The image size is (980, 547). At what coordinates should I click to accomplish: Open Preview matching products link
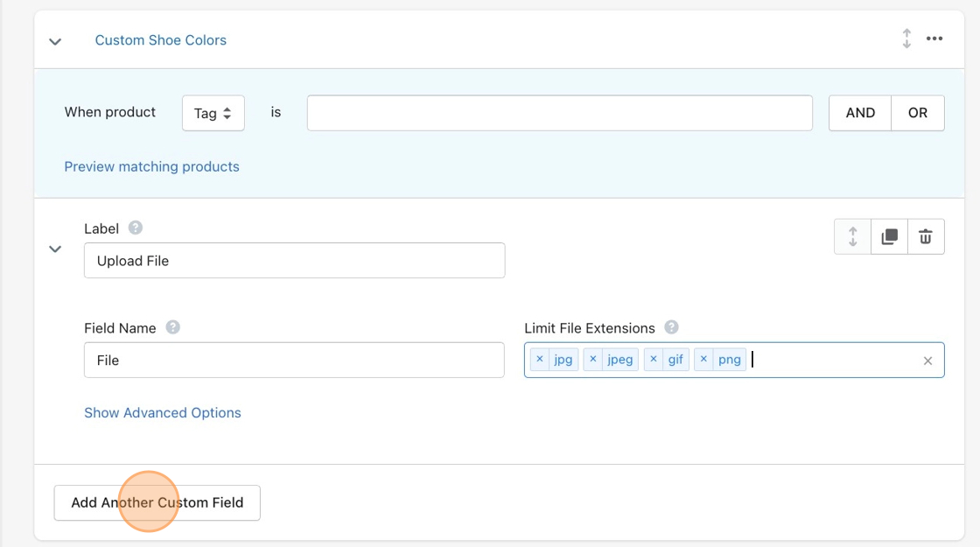tap(151, 166)
